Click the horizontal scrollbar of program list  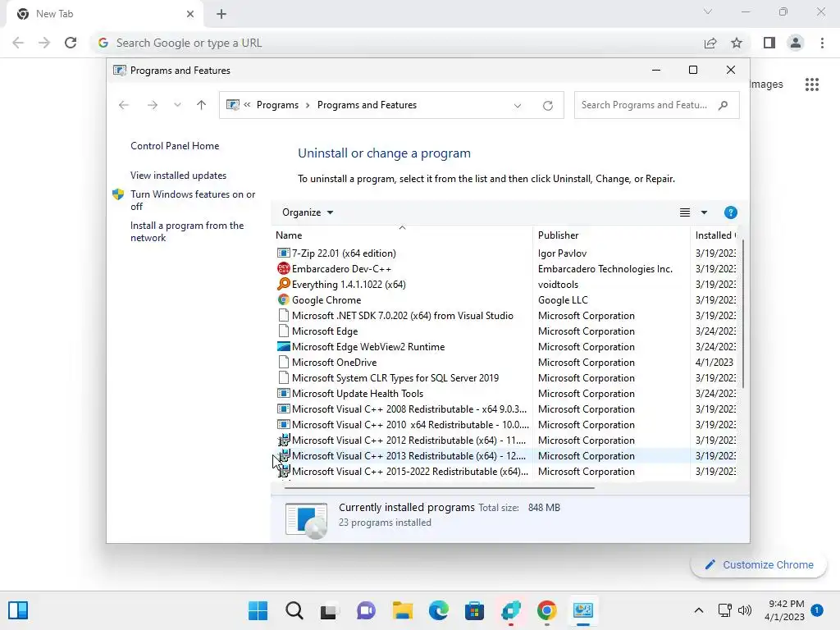pos(440,487)
